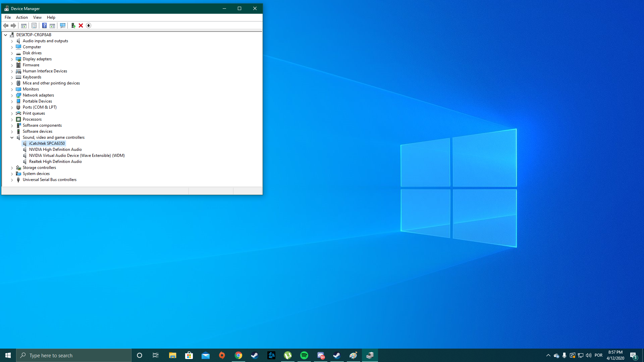The height and width of the screenshot is (362, 644).
Task: Open the system tray volume icon
Action: 589,355
